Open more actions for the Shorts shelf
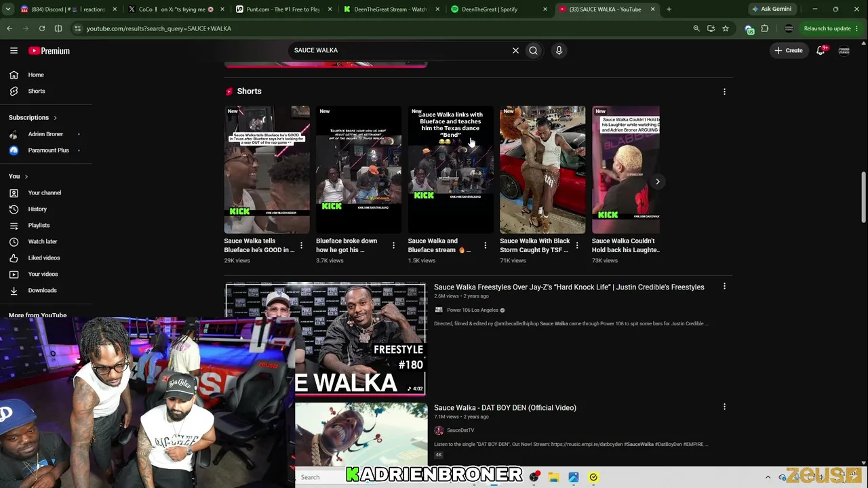The width and height of the screenshot is (868, 488). click(x=724, y=91)
